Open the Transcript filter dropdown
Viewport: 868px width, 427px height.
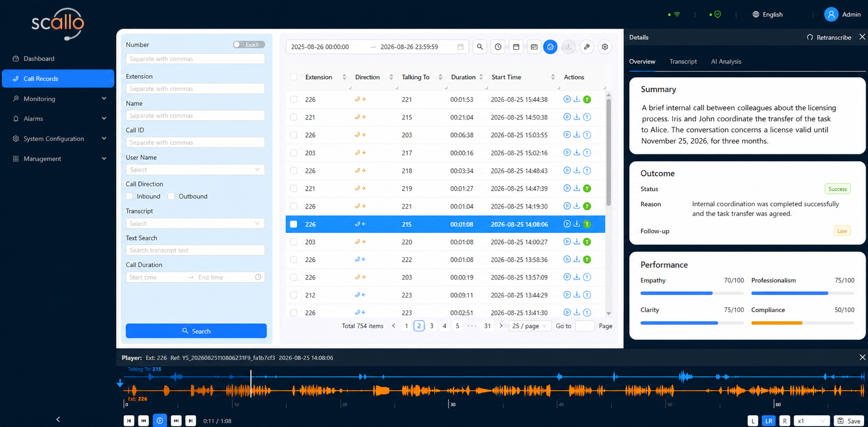[x=195, y=223]
